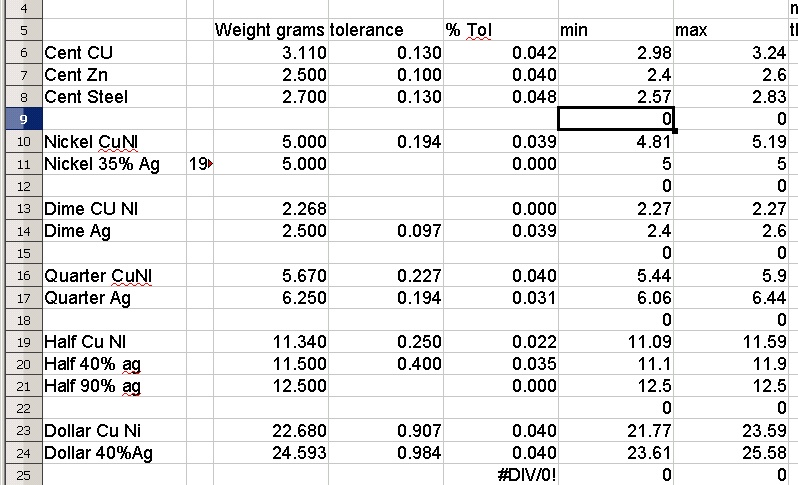
Task: Select the "Nickel 35% Ag" label cell
Action: 112,163
